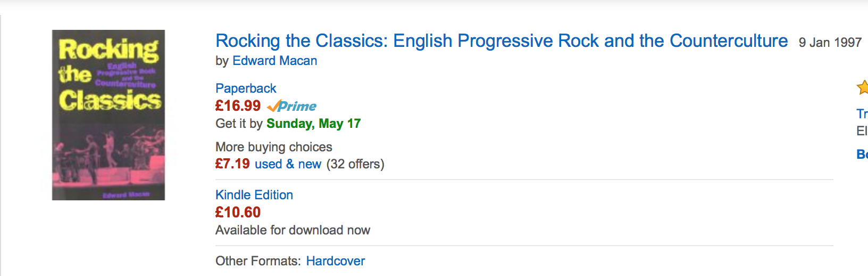Screen dimensions: 868x276
Task: View the used & new offers
Action: [288, 164]
